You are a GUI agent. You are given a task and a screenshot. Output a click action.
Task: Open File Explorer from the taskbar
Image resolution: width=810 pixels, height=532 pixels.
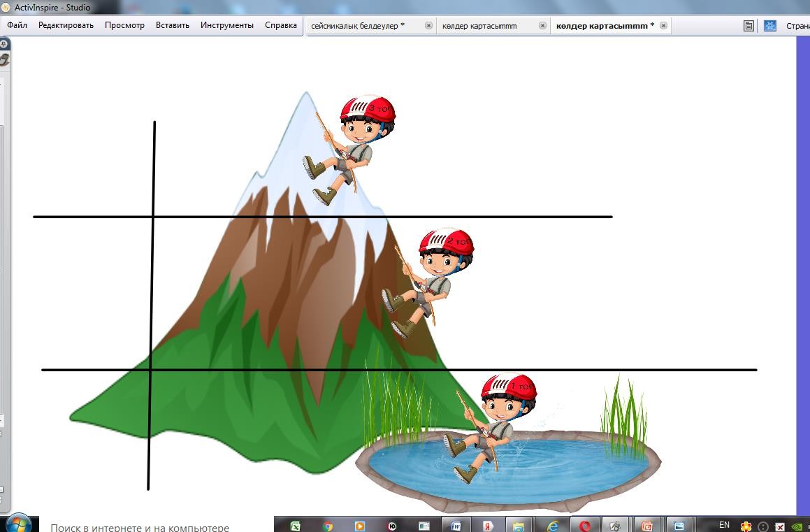coord(520,525)
